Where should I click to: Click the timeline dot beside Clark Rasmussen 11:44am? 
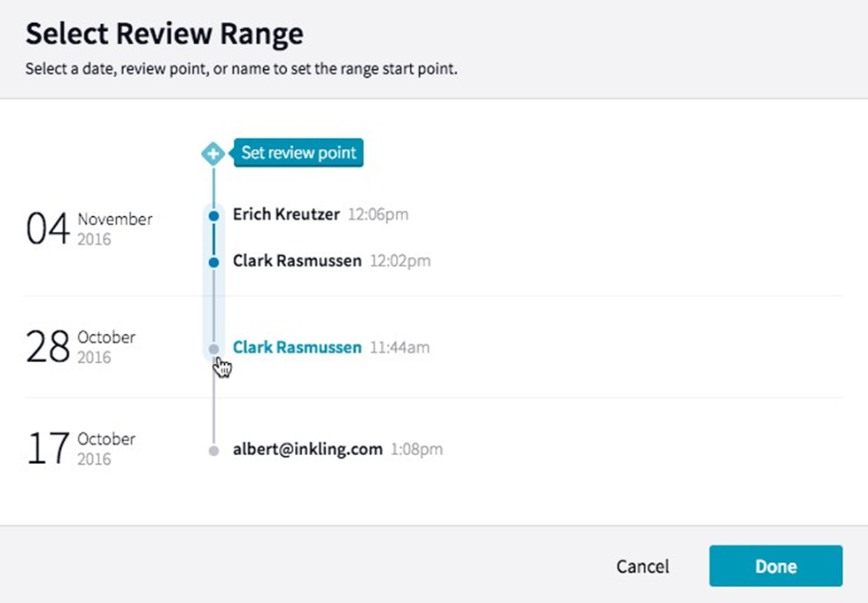213,349
